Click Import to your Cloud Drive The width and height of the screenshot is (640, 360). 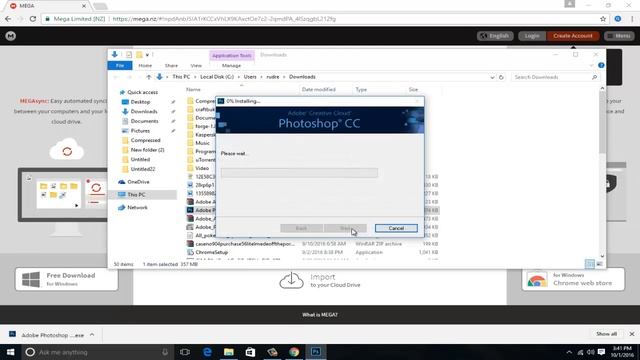(320, 280)
